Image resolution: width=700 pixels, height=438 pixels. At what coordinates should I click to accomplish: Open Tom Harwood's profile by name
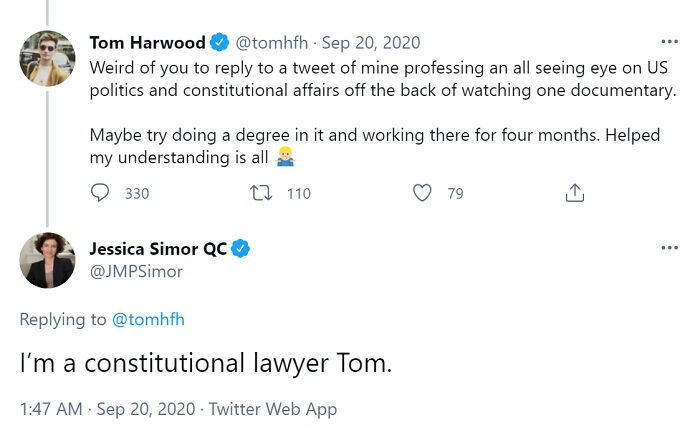147,43
